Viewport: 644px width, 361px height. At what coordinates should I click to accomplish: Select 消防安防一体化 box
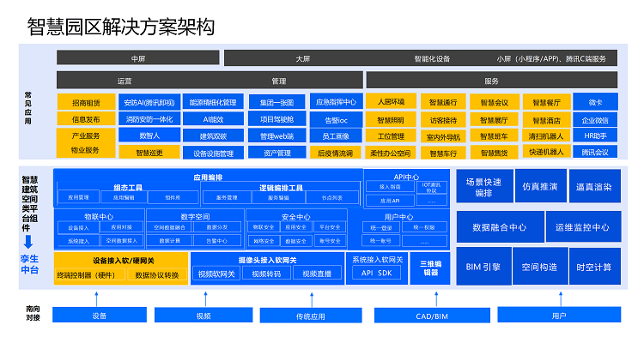pos(149,119)
